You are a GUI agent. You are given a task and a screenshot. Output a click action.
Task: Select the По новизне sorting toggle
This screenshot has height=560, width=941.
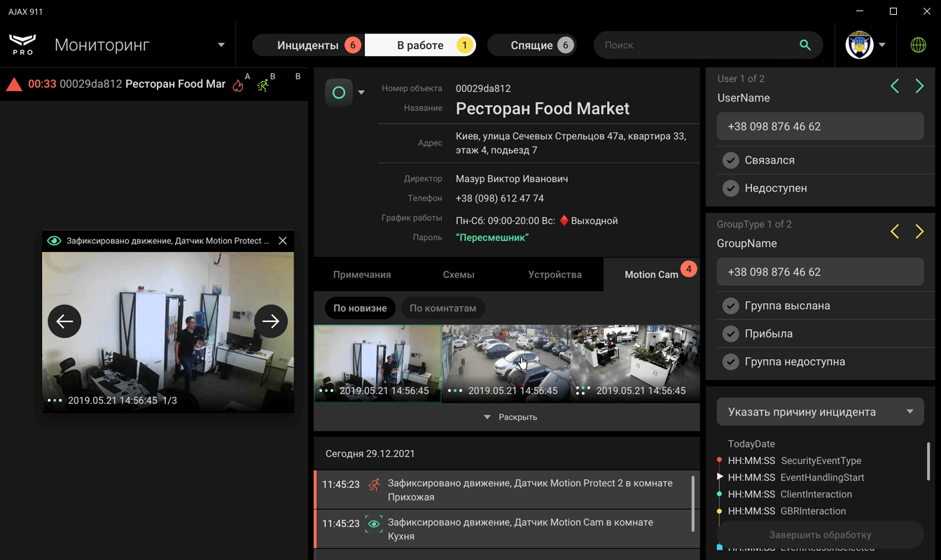coord(360,308)
